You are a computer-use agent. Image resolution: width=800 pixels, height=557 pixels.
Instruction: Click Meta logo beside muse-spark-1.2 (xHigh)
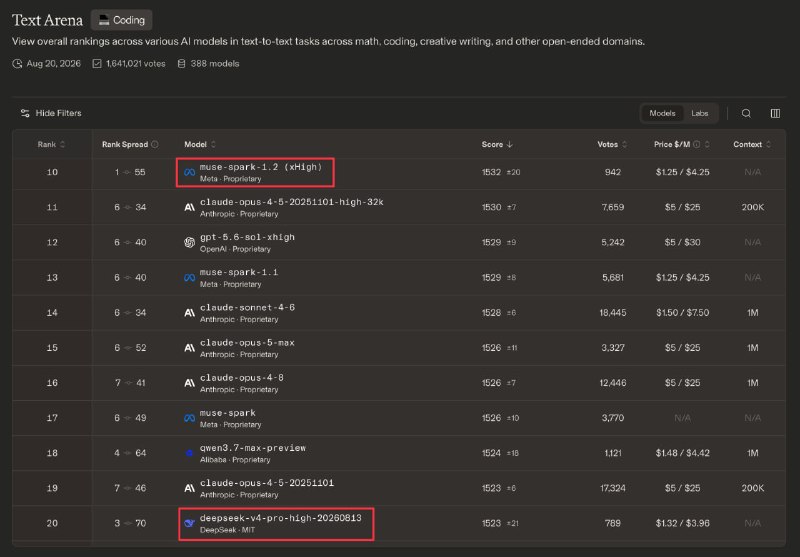click(189, 172)
